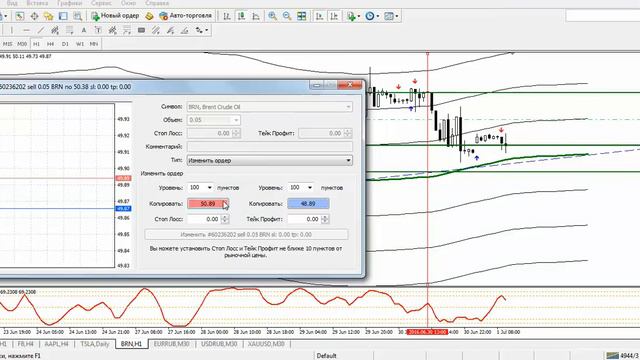Image resolution: width=640 pixels, height=360 pixels.
Task: Copy blue price 48.89 as take profit
Action: tap(308, 203)
